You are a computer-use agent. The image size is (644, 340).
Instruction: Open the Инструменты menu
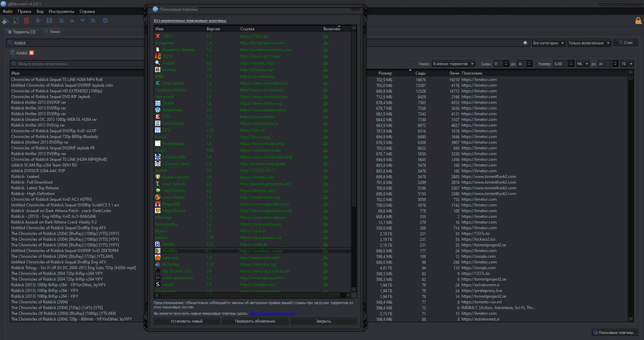point(61,11)
